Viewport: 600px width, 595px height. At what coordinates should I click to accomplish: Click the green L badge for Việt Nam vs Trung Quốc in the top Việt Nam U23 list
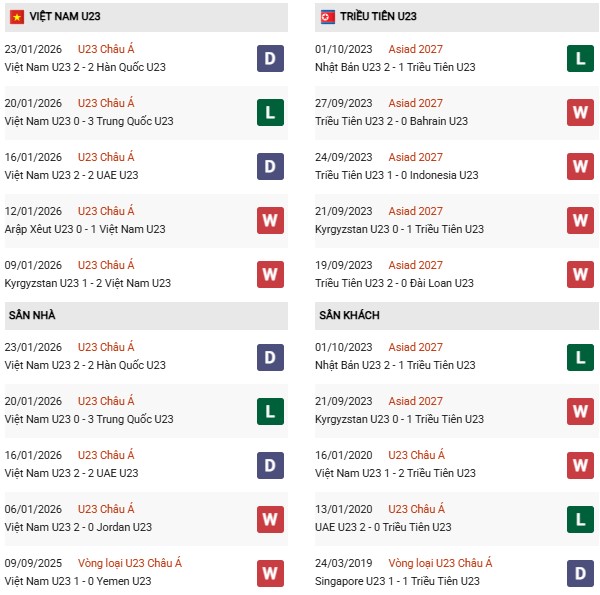tap(270, 112)
